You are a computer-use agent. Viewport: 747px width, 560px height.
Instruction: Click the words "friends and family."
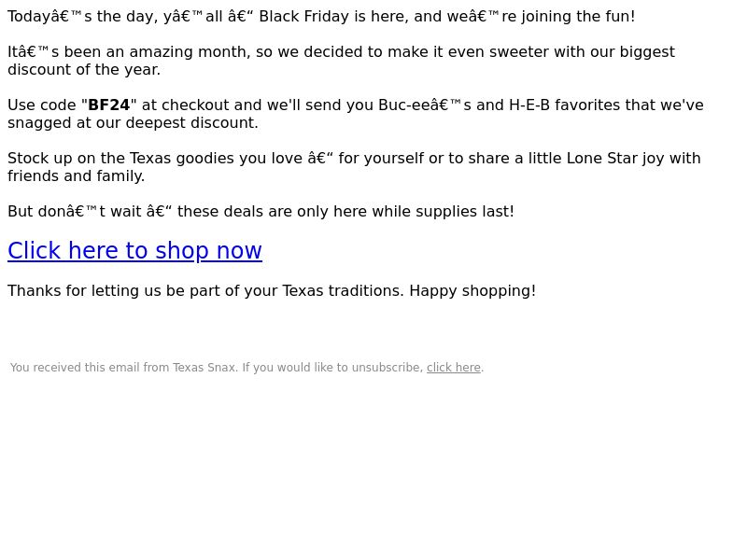click(x=77, y=176)
